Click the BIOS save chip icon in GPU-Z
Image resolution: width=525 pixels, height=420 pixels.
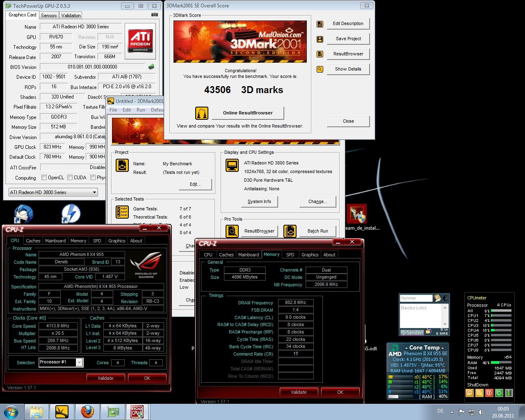pos(151,67)
